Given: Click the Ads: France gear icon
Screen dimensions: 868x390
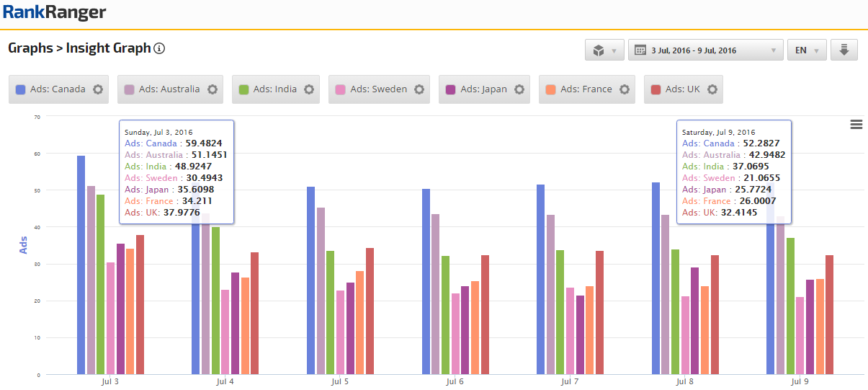Looking at the screenshot, I should pyautogui.click(x=625, y=89).
